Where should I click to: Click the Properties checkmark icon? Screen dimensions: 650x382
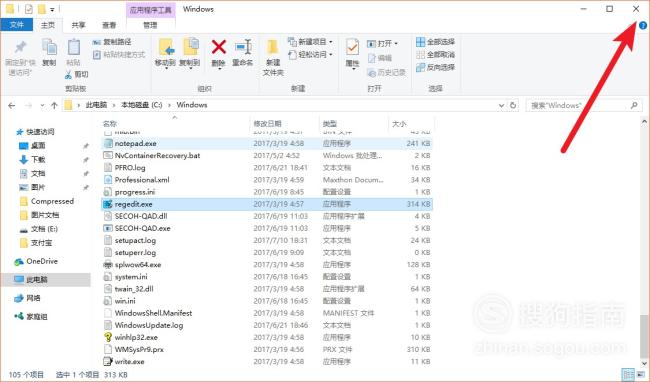pyautogui.click(x=352, y=47)
